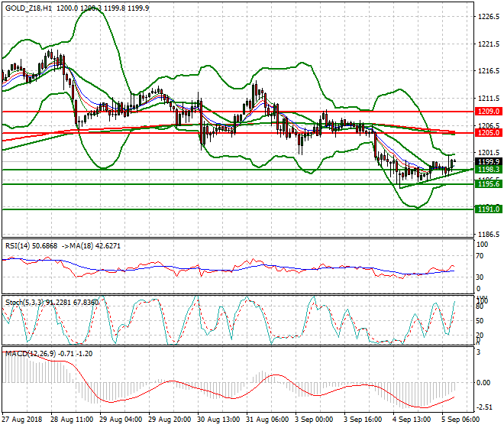Click the 28 Aug 11:00 time label
Image resolution: width=504 pixels, height=428 pixels.
[71, 420]
